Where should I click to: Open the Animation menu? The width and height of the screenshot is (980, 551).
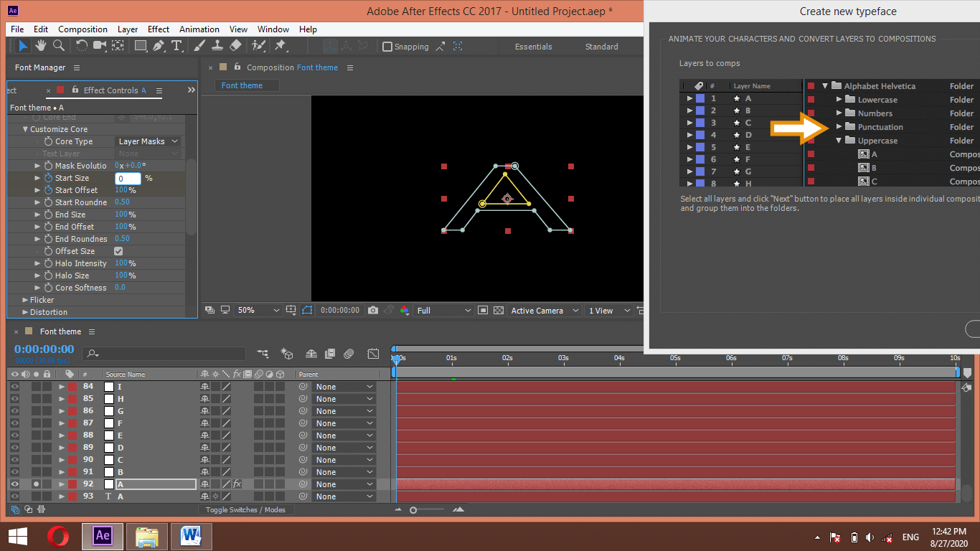(199, 29)
